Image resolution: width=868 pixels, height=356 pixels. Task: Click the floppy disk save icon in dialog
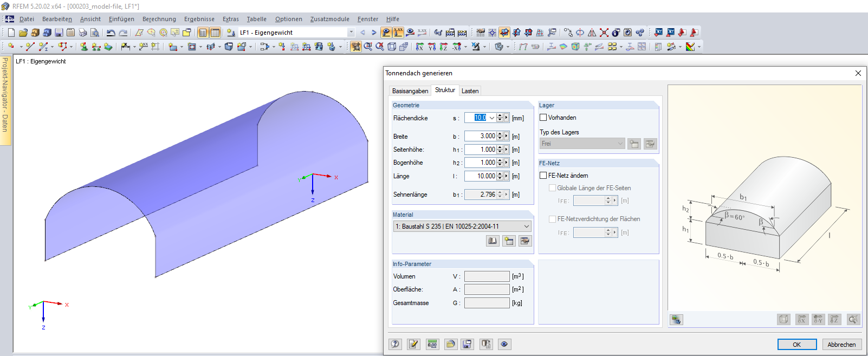(468, 344)
